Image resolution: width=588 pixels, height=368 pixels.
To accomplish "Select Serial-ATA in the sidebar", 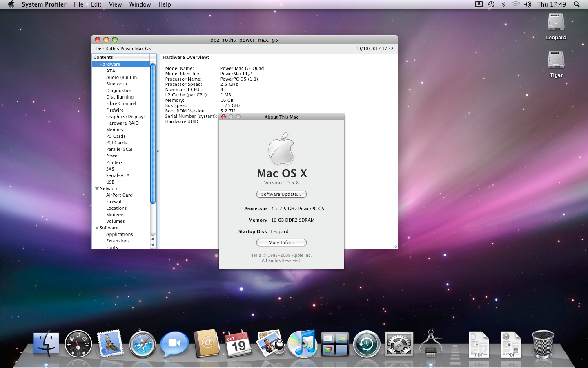I will click(x=118, y=175).
